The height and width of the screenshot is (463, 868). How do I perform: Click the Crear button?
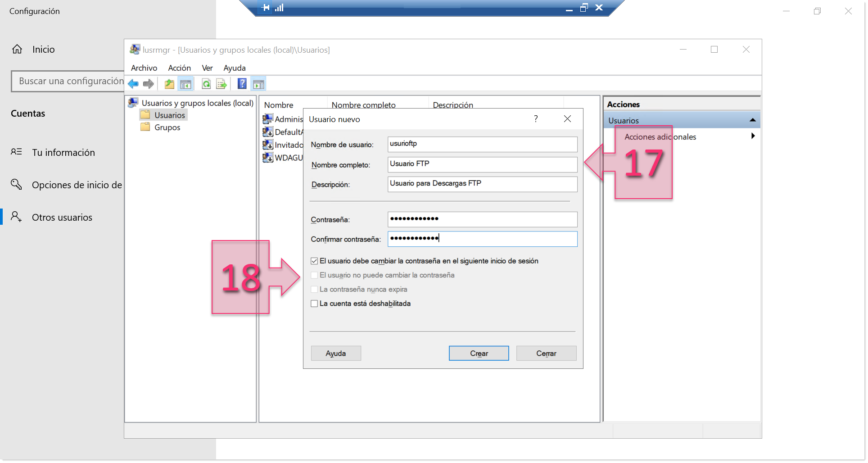pos(479,353)
